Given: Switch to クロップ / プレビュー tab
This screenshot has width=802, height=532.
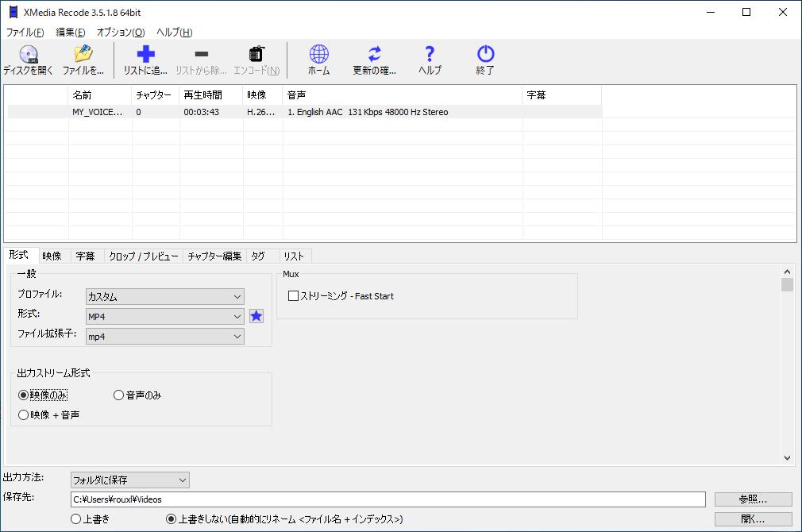Looking at the screenshot, I should [144, 256].
